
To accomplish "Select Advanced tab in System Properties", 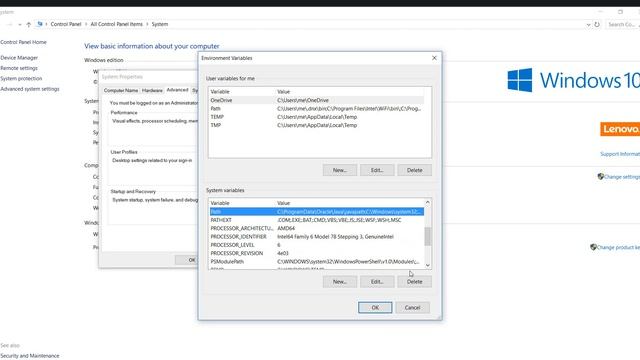I will (177, 90).
